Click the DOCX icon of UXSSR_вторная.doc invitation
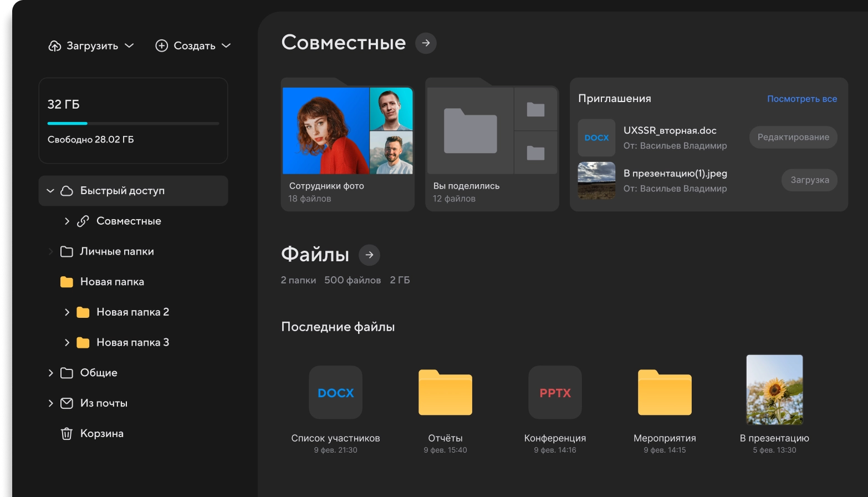 [596, 138]
